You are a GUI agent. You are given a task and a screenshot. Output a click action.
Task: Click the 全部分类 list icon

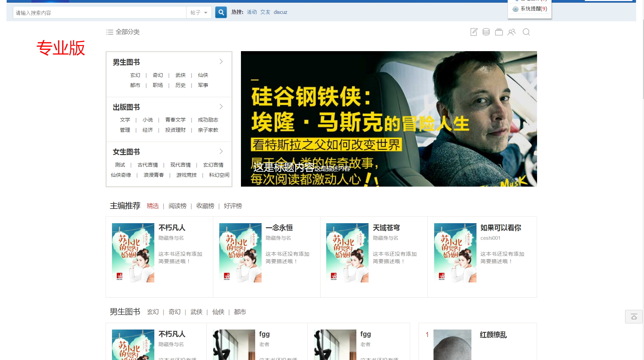coord(110,32)
